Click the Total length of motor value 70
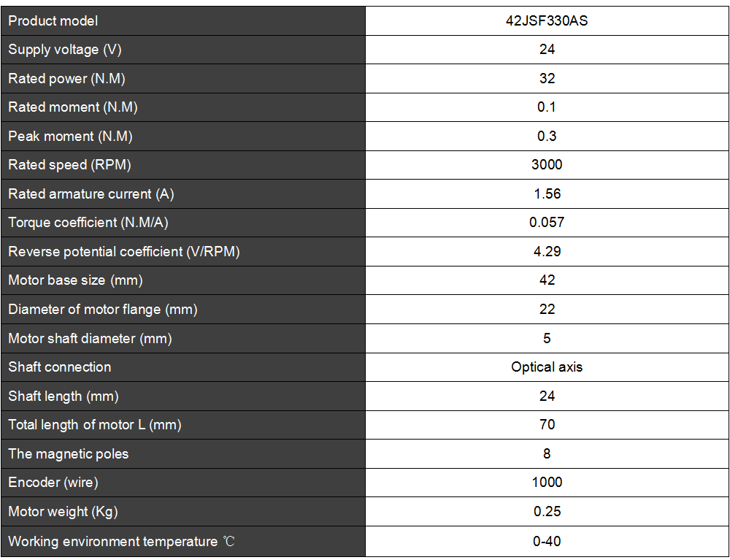Screen dimensions: 730x560 [x=547, y=424]
